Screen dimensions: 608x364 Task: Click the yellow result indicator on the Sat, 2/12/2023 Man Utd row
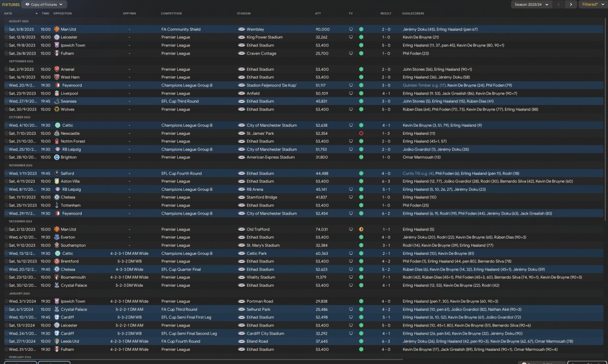(x=361, y=229)
